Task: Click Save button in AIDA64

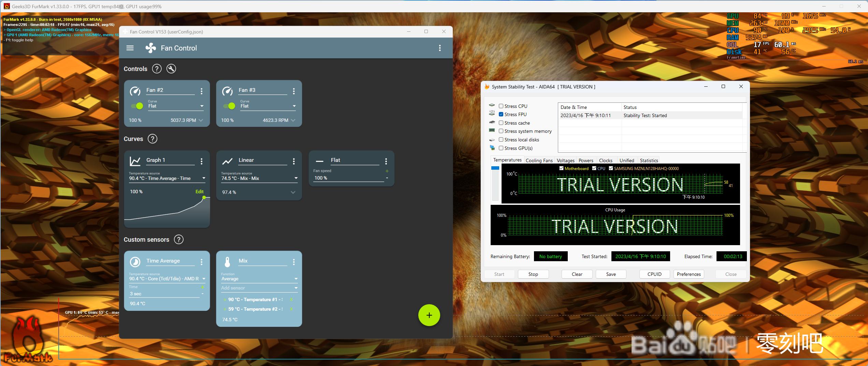Action: tap(611, 274)
